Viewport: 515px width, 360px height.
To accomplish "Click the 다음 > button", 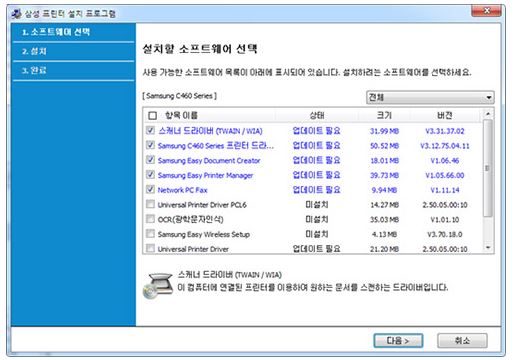I will coord(398,340).
